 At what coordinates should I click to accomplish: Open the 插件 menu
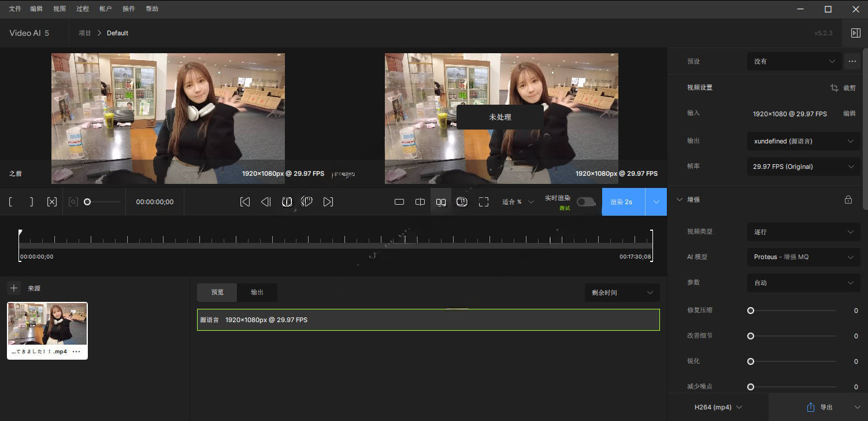(x=129, y=9)
